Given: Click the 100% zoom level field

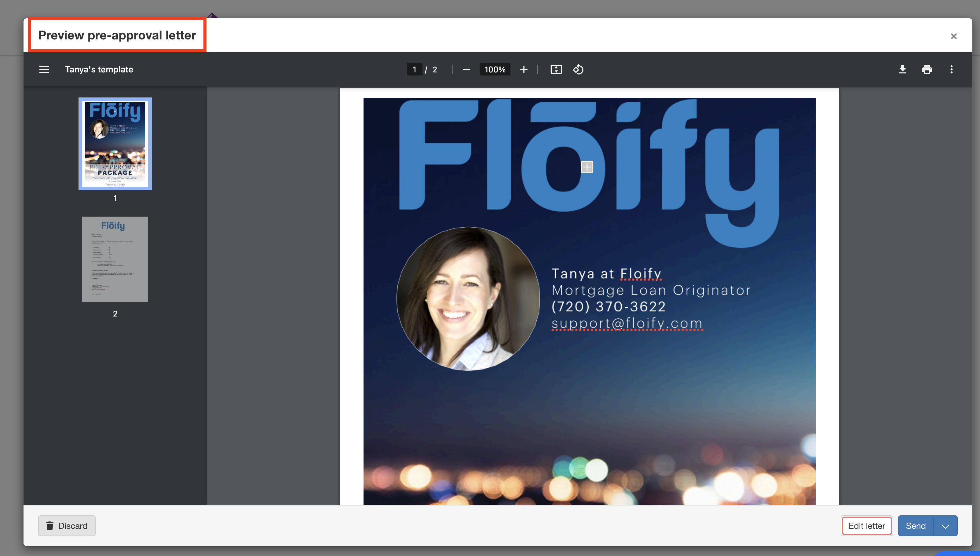Looking at the screenshot, I should [x=495, y=70].
